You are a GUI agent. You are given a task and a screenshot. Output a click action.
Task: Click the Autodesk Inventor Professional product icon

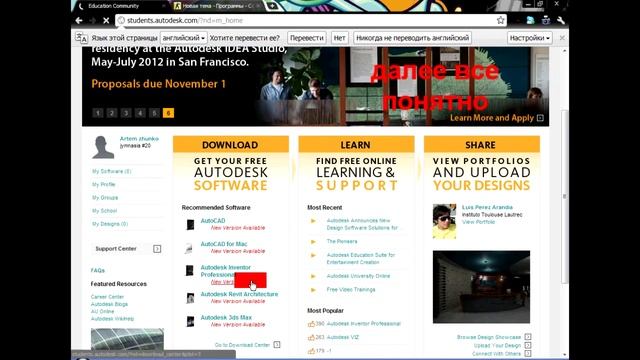click(x=190, y=271)
